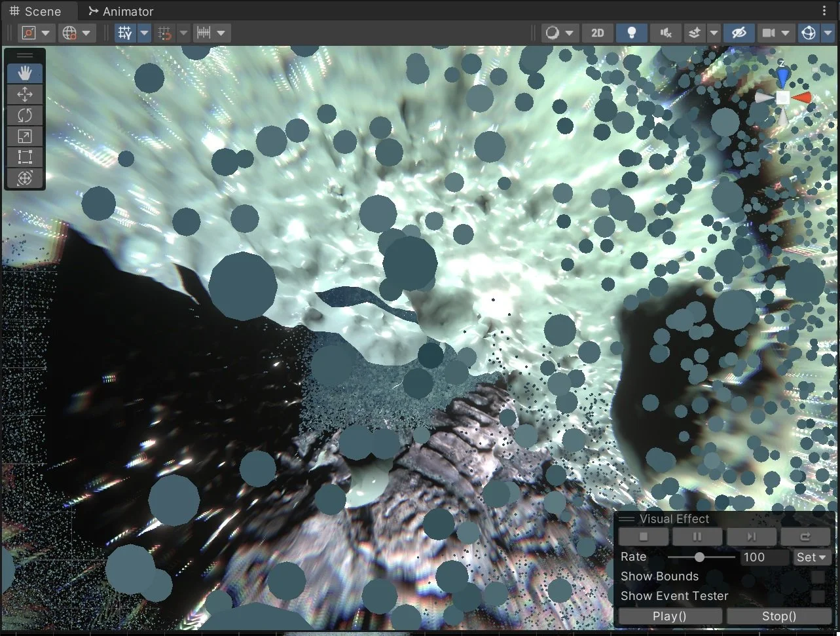840x636 pixels.
Task: Restart the visual effect
Action: point(805,537)
